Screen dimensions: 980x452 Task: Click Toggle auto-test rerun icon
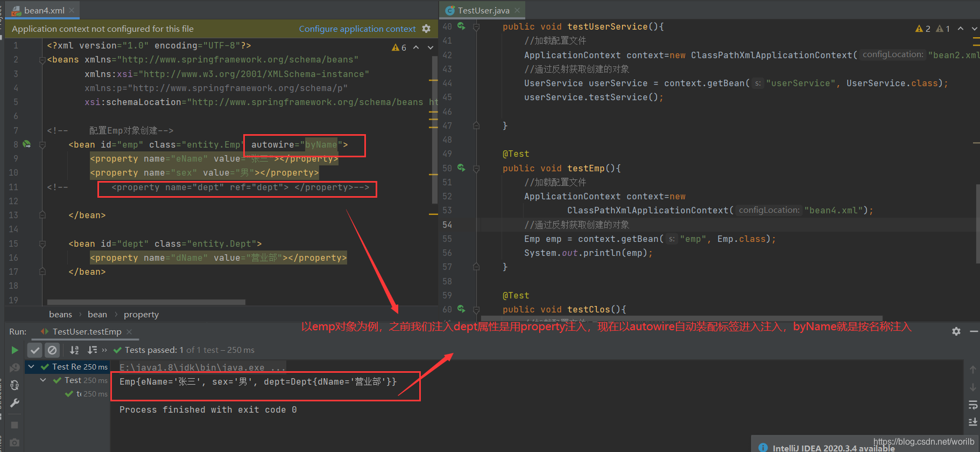coord(15,385)
